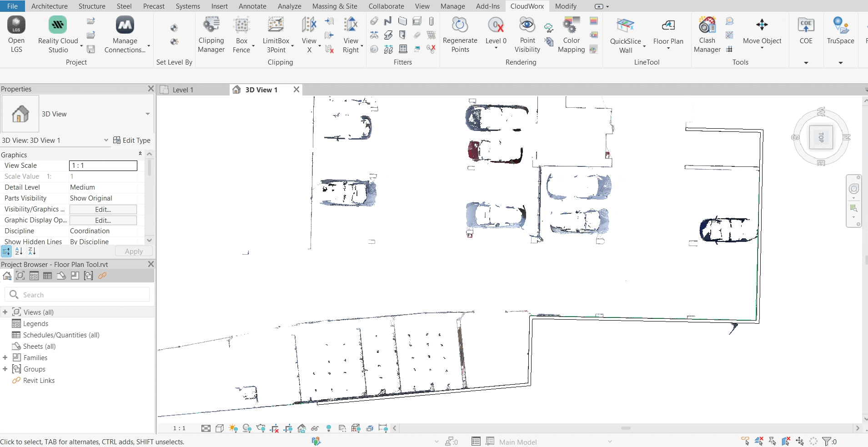Click the Open LGS icon
Viewport: 868px width, 447px height.
click(x=16, y=25)
